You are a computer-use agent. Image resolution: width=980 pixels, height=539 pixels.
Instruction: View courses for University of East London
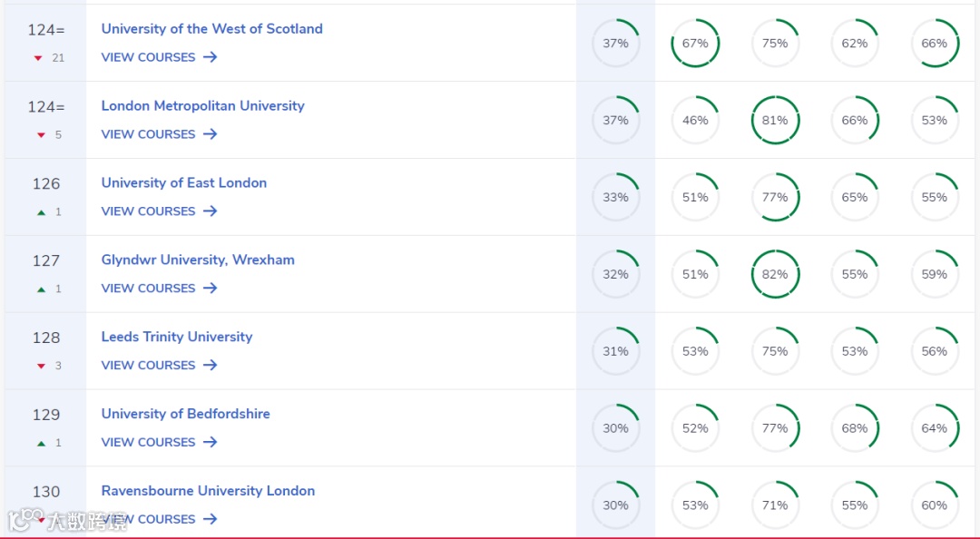pos(159,211)
